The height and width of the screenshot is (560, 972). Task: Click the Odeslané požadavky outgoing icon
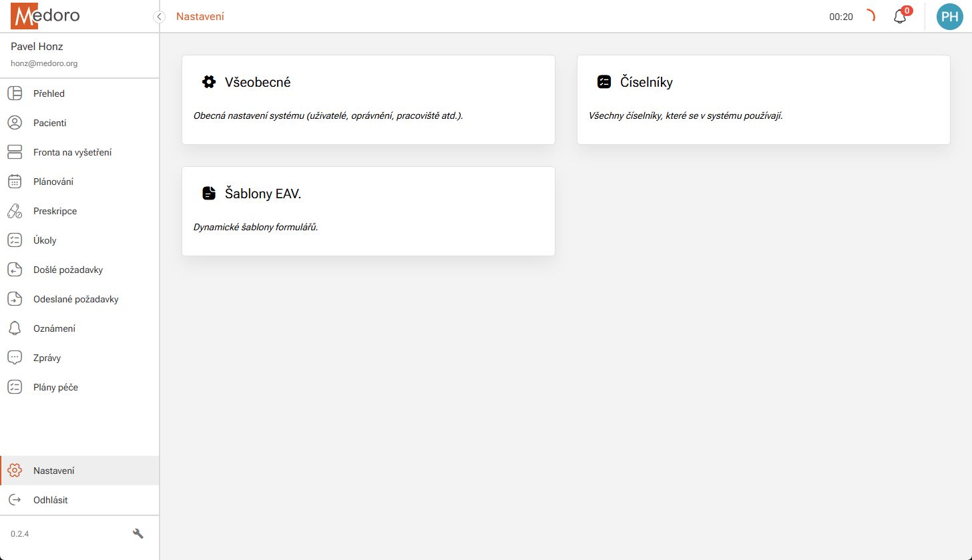coord(15,298)
